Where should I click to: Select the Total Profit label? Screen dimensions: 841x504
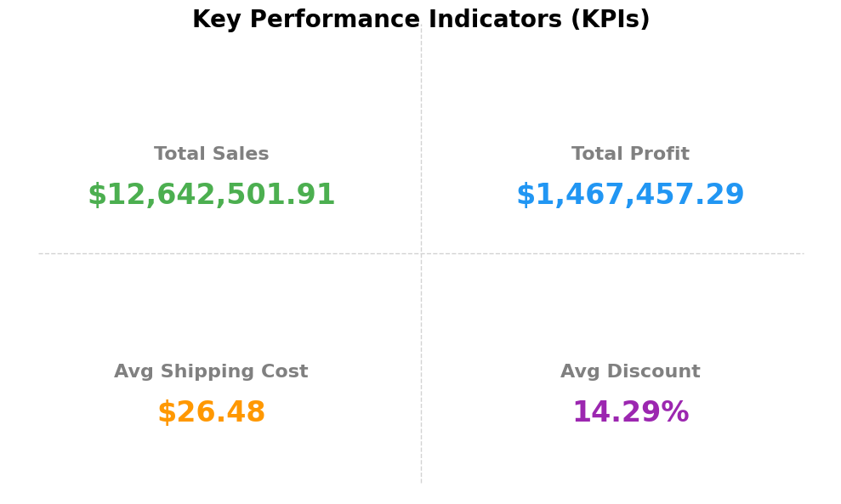[630, 155]
